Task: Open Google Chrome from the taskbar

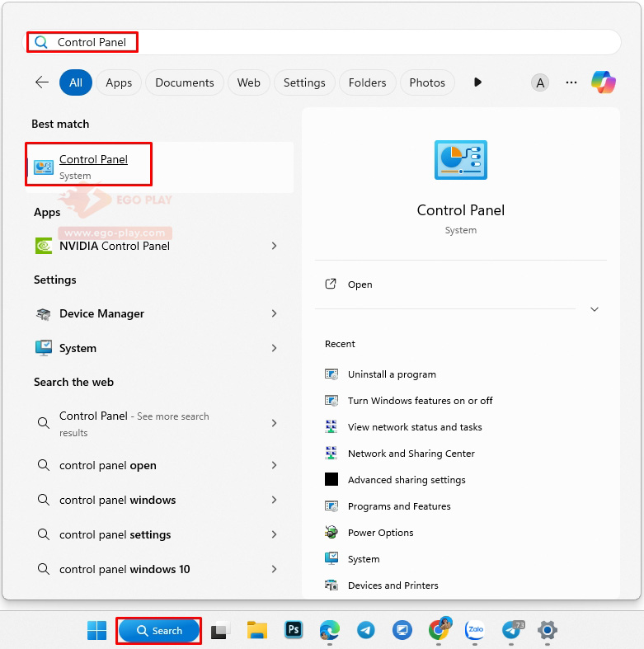Action: [x=439, y=629]
